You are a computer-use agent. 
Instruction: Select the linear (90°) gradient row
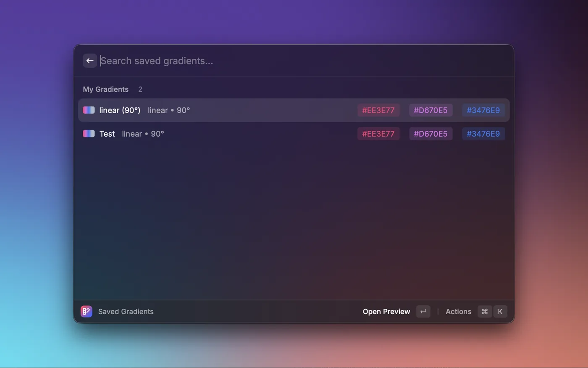[x=294, y=110]
